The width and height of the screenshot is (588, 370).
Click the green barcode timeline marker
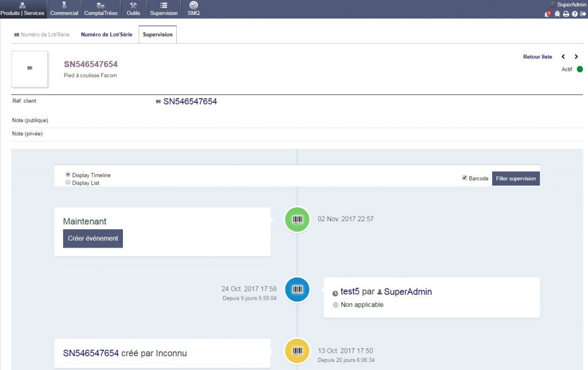(297, 219)
